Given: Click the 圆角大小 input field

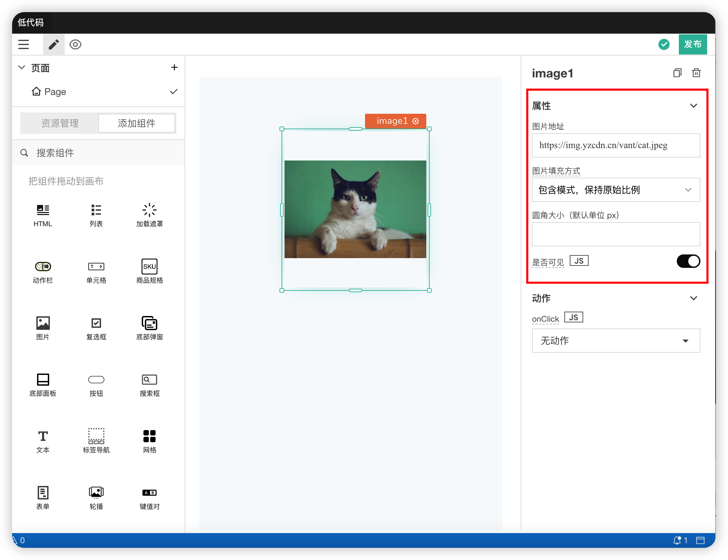Looking at the screenshot, I should point(616,234).
